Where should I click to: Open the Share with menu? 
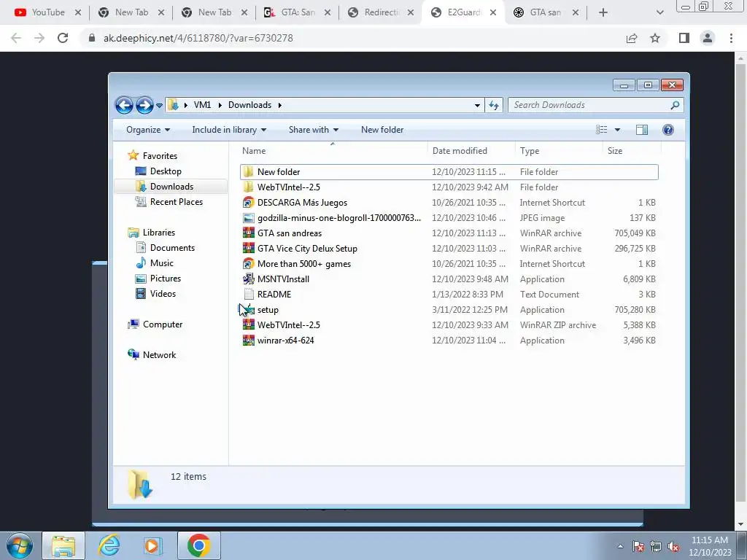(x=314, y=130)
